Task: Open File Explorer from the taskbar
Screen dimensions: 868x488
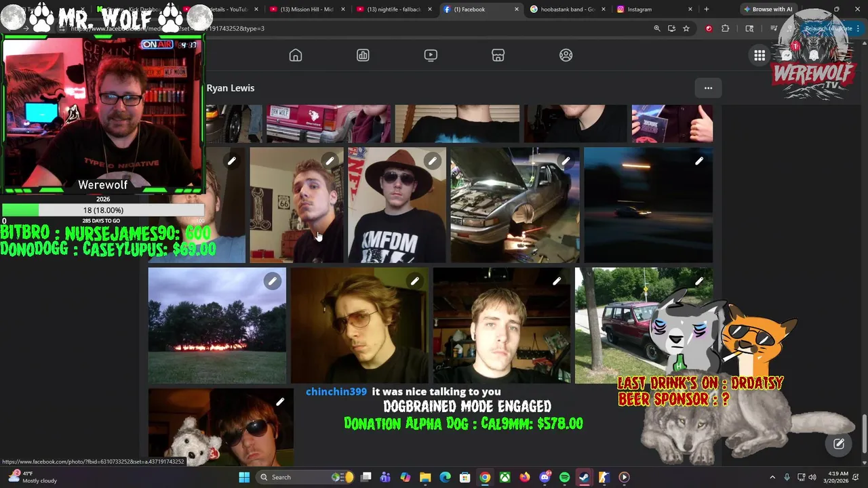Action: click(425, 477)
